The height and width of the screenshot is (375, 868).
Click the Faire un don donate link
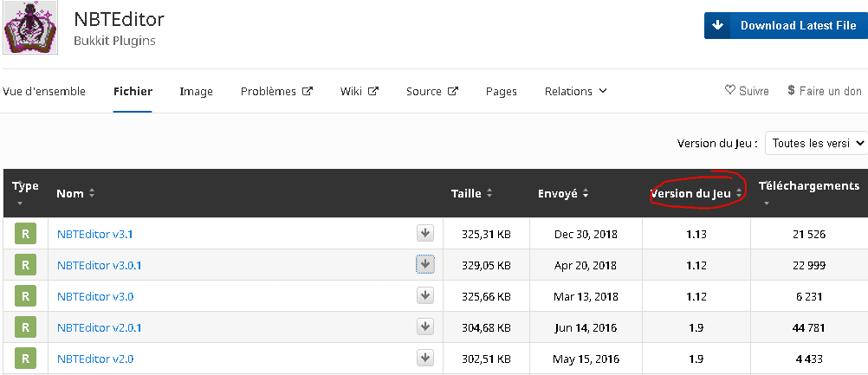[x=825, y=91]
